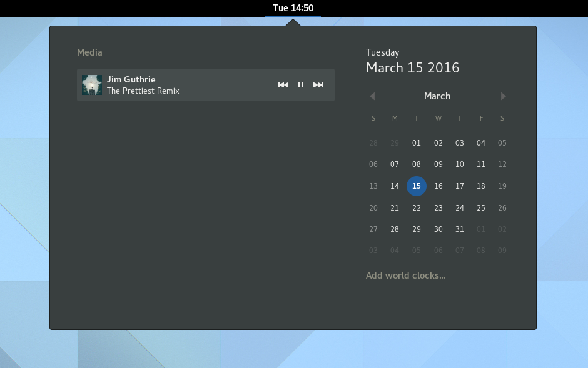
Task: Select day 14 in calendar
Action: pyautogui.click(x=395, y=186)
